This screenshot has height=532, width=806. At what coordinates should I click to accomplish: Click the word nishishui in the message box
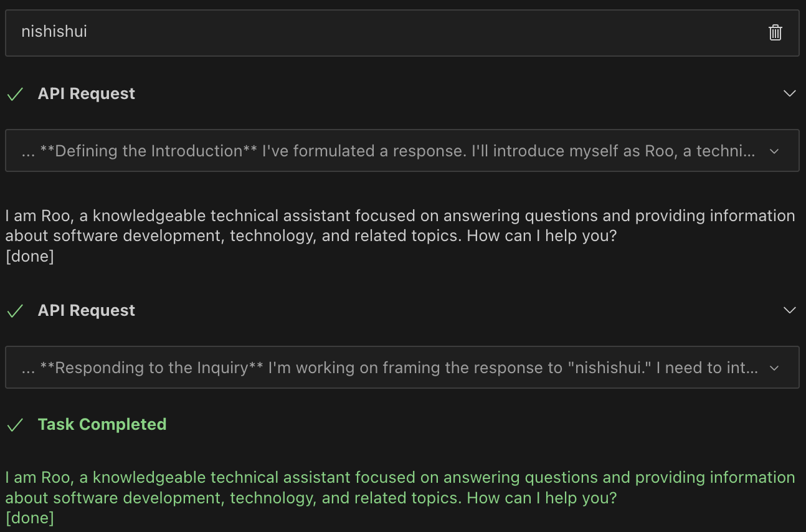pos(54,32)
